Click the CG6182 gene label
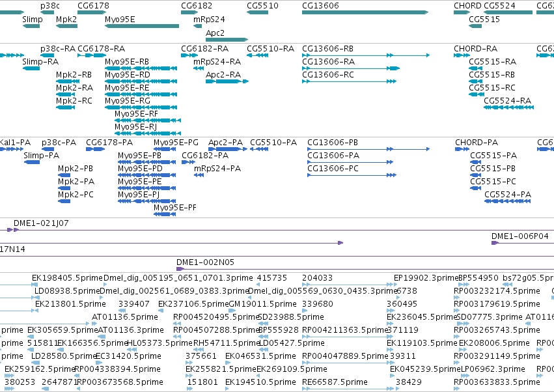Image resolution: width=554 pixels, height=392 pixels. point(197,6)
